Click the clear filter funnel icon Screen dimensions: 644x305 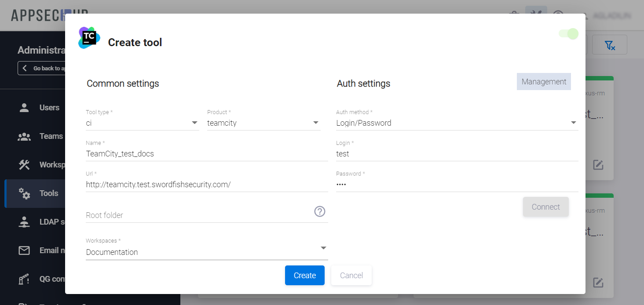(x=609, y=45)
